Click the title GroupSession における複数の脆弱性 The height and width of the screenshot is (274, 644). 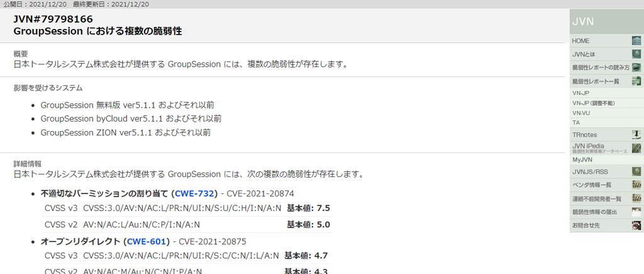pyautogui.click(x=97, y=31)
